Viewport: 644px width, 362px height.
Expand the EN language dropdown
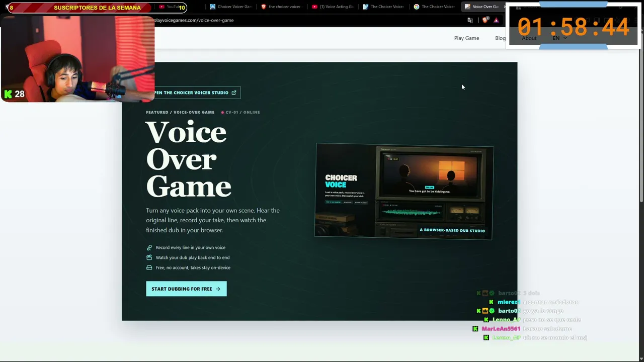[x=559, y=38]
